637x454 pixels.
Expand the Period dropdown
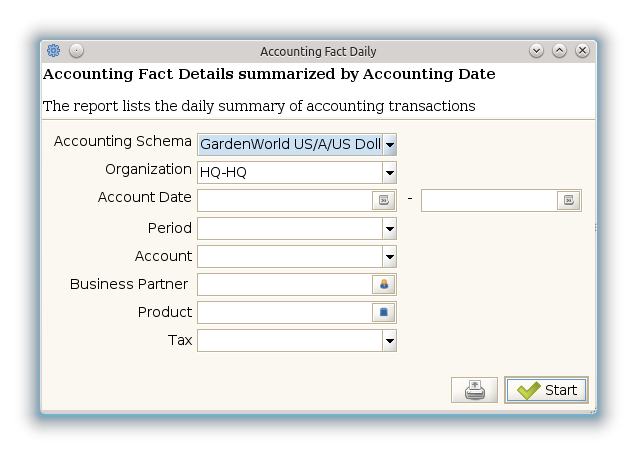389,229
